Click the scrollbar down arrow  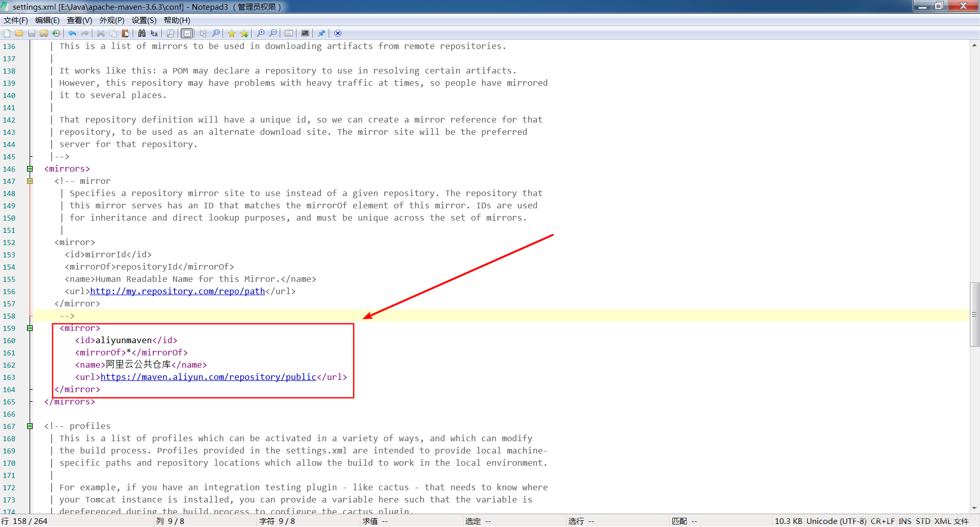tap(974, 509)
